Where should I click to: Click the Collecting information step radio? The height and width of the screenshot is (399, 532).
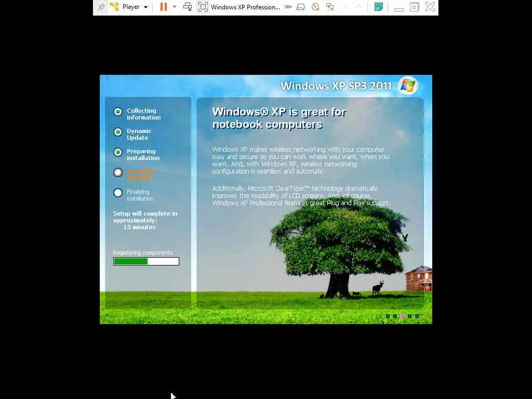[x=118, y=112]
